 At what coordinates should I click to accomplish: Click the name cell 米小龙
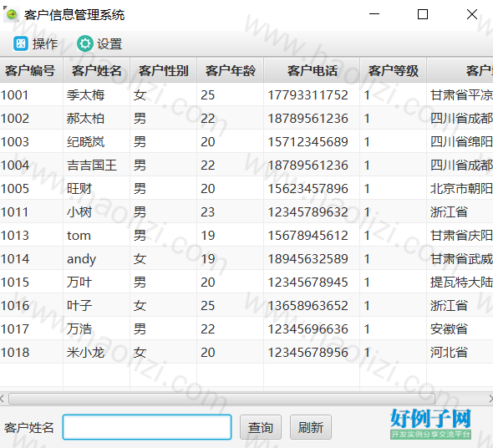click(x=97, y=352)
